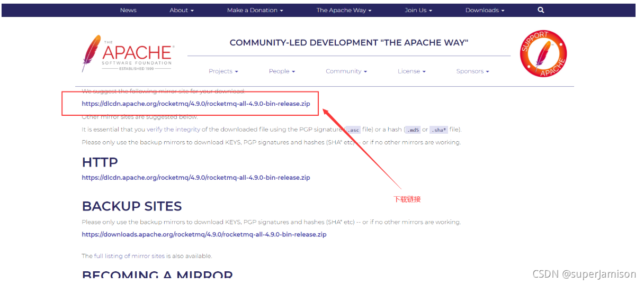
Task: Expand the Join Us menu
Action: point(418,10)
